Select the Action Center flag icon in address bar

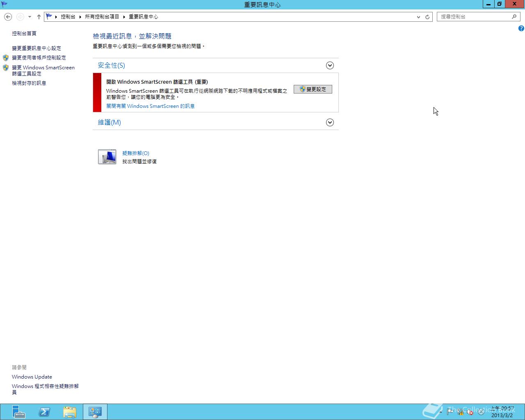(49, 16)
